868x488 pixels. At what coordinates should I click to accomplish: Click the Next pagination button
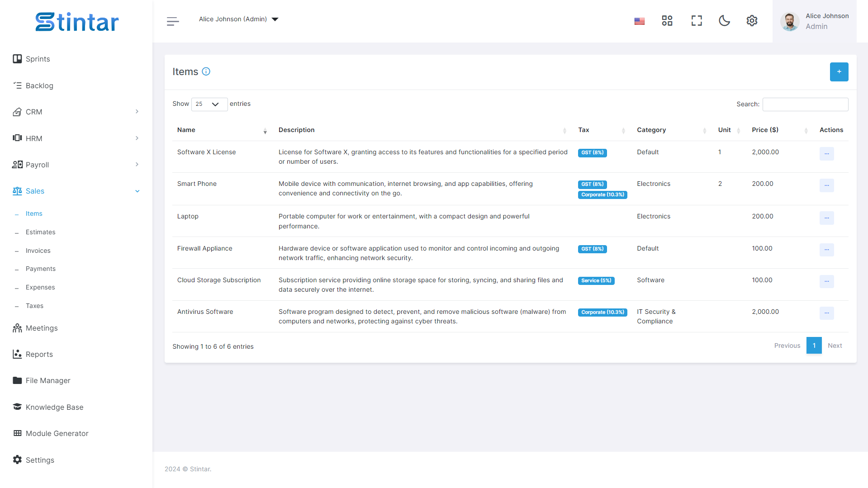(x=835, y=346)
